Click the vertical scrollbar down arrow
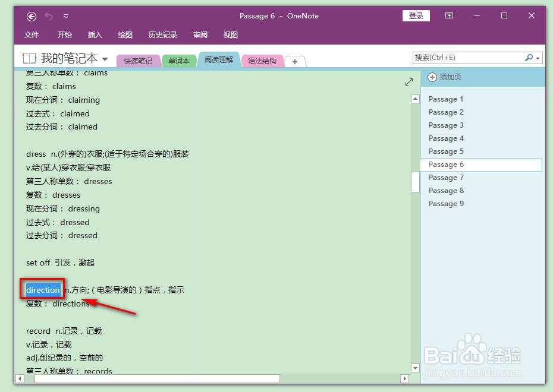553x392 pixels. click(415, 369)
